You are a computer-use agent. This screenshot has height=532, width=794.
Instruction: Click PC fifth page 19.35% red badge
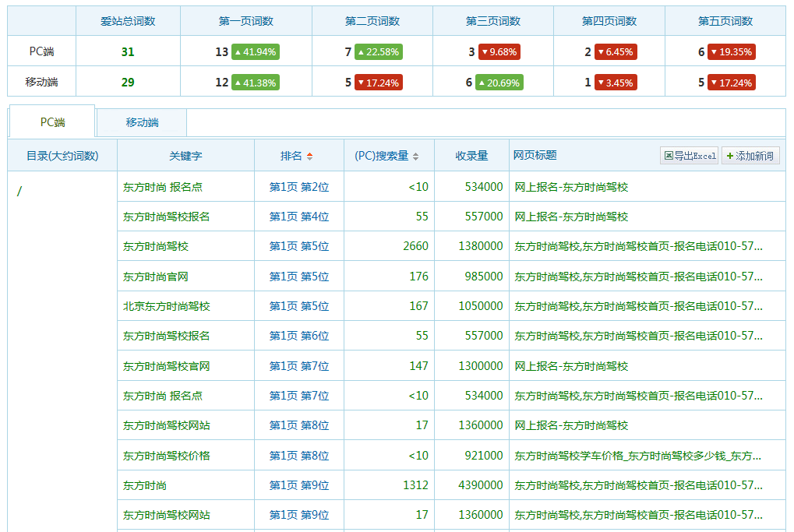[732, 52]
